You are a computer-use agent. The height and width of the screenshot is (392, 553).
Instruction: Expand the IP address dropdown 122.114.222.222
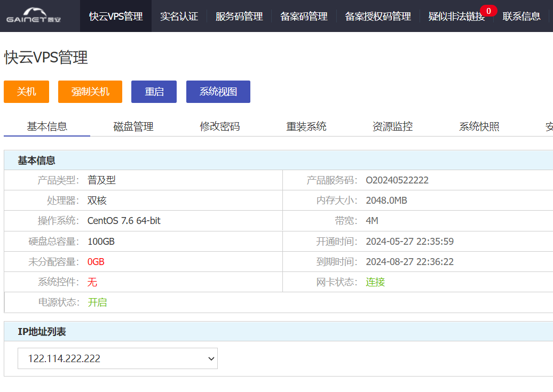(x=117, y=358)
